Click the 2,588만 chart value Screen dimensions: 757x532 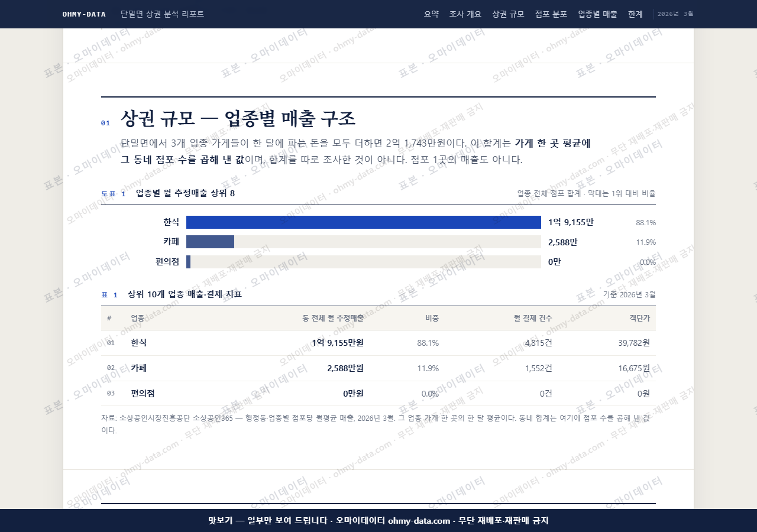tap(563, 242)
